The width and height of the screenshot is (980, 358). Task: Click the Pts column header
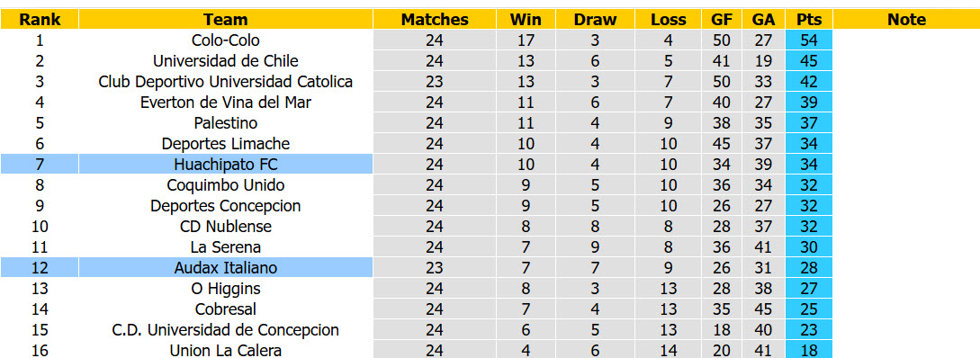[x=809, y=20]
